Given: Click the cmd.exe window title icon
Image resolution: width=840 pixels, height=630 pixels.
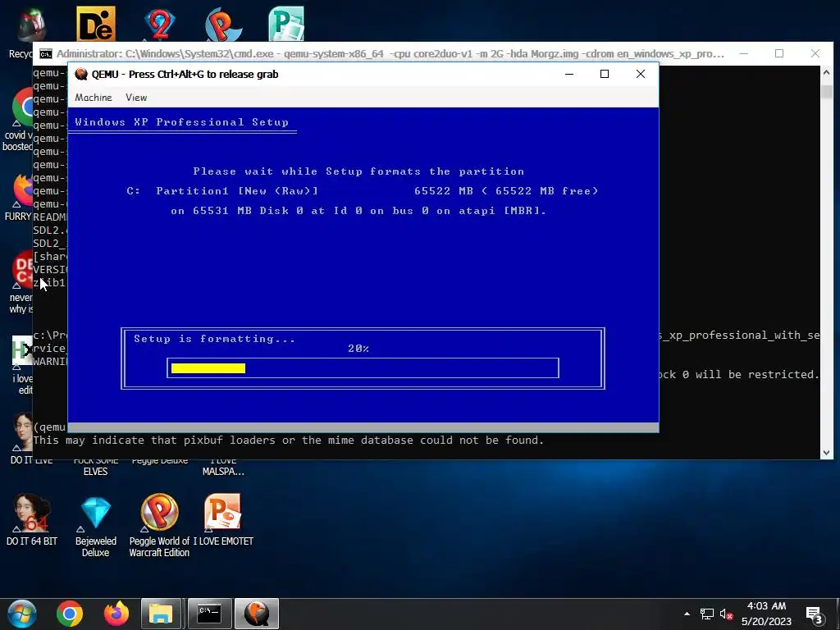Looking at the screenshot, I should pyautogui.click(x=46, y=53).
